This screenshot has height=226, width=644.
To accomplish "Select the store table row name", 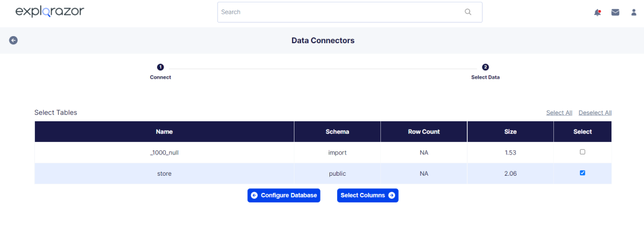I will [164, 173].
